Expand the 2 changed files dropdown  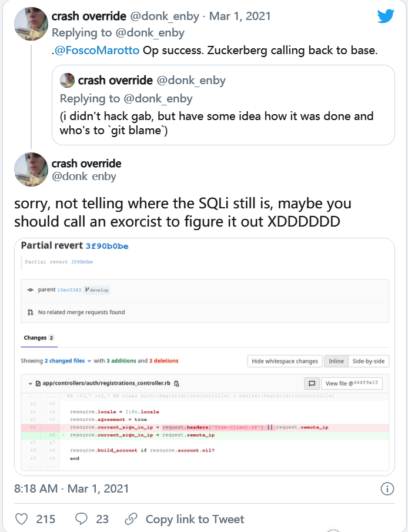(x=68, y=361)
